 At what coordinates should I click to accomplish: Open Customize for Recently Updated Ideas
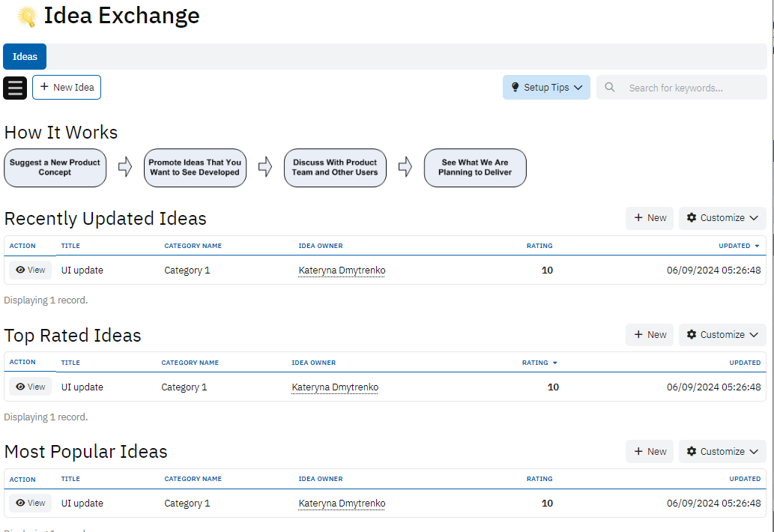click(722, 218)
